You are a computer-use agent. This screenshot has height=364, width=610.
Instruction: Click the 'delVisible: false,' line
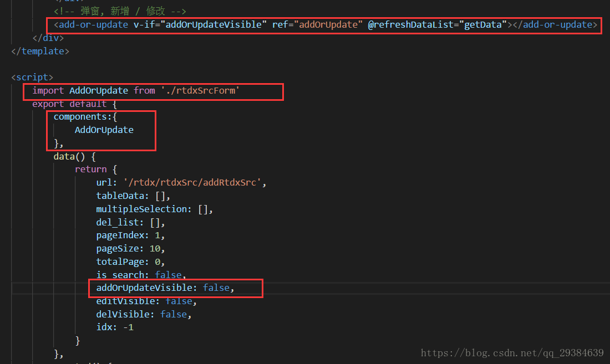(144, 314)
